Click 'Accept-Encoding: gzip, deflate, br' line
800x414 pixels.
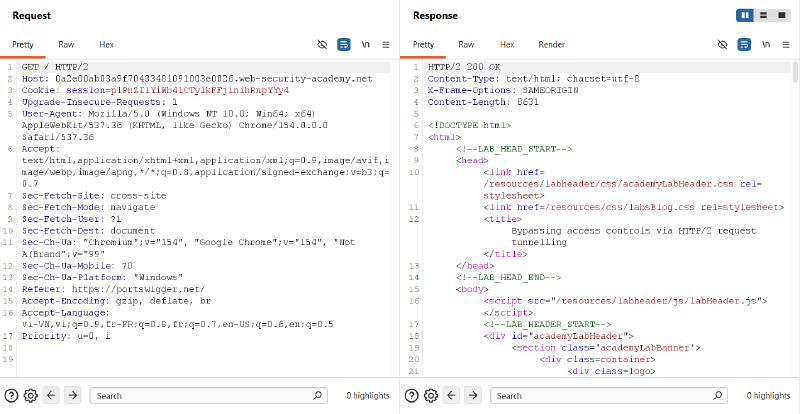(116, 301)
